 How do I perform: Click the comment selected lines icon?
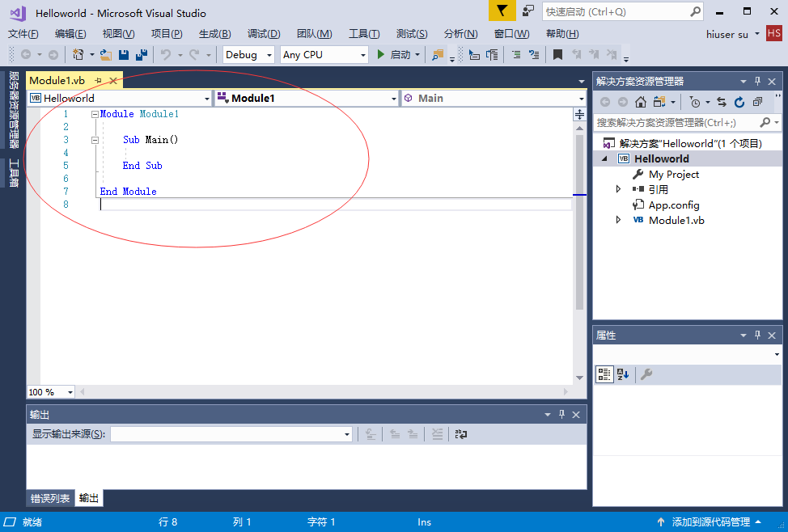click(516, 54)
